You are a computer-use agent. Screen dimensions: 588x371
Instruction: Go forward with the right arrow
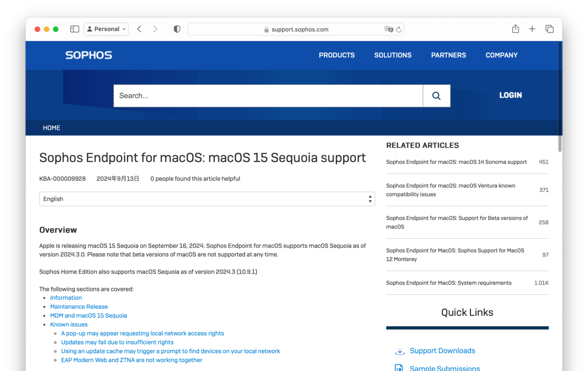[x=155, y=29]
